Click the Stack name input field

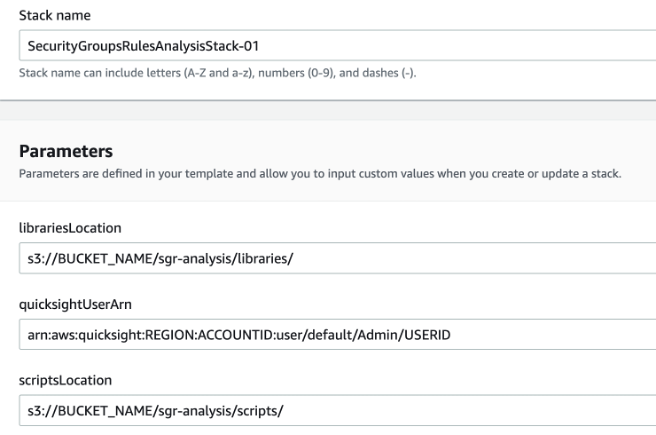coord(337,46)
